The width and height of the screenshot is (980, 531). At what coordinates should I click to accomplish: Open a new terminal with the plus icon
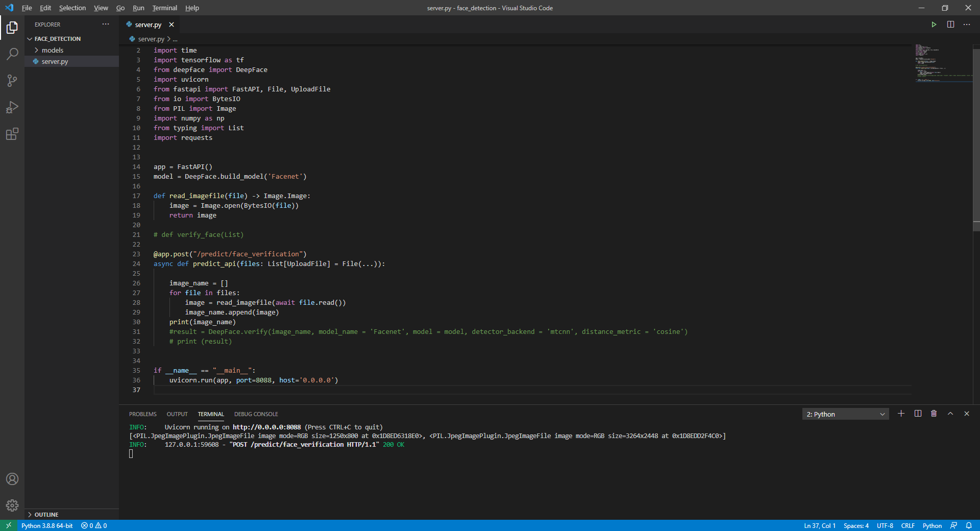tap(901, 414)
